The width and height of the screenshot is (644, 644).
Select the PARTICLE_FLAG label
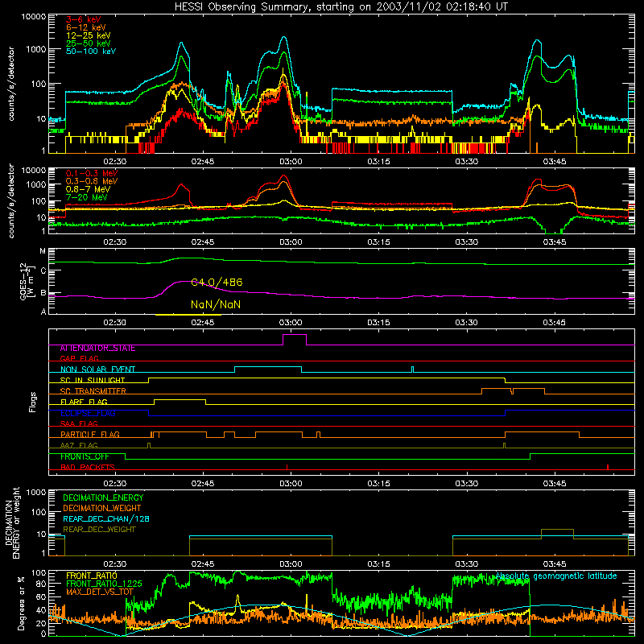click(89, 434)
